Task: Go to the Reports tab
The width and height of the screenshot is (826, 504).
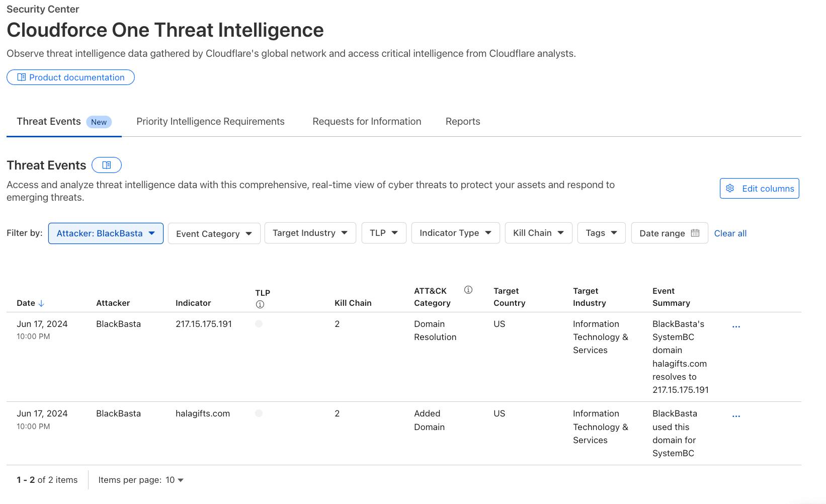Action: 463,121
